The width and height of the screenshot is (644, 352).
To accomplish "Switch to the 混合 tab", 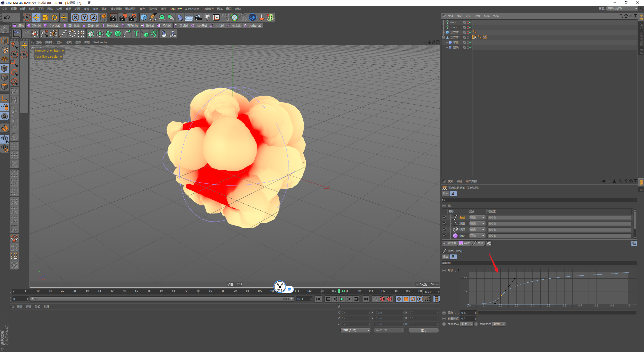I will (446, 257).
